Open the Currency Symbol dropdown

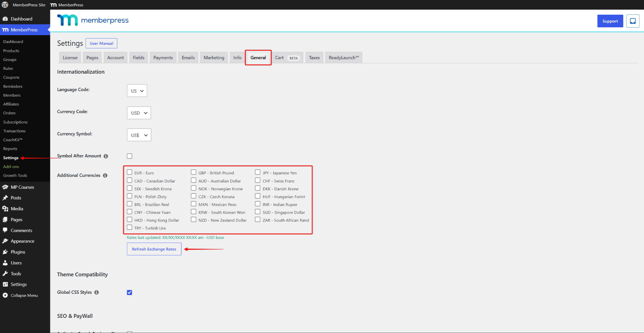tap(139, 135)
